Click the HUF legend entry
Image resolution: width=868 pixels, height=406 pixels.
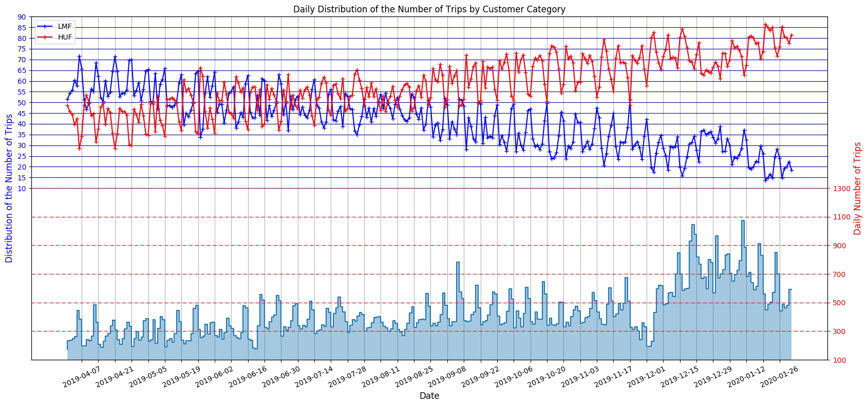click(65, 37)
